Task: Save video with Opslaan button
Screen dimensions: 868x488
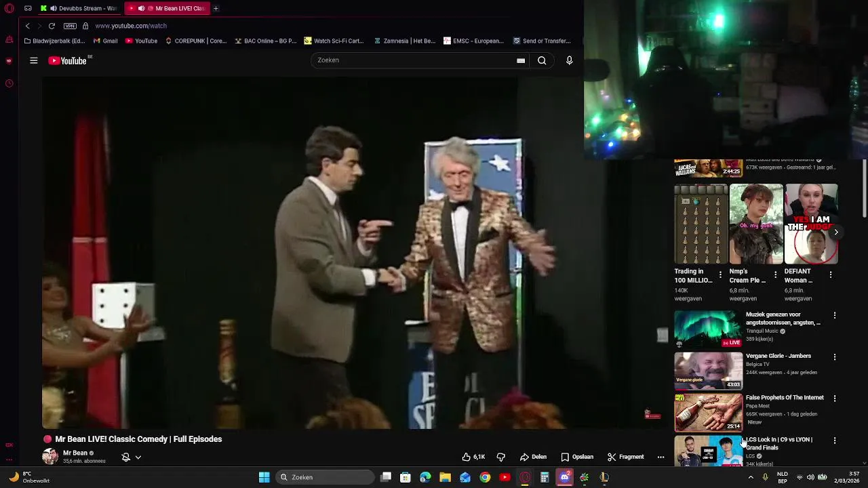Action: (x=577, y=457)
